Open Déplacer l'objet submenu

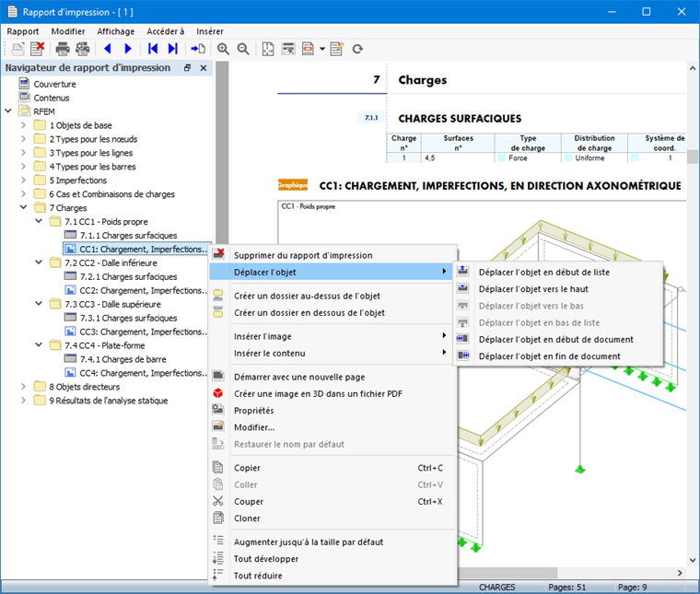point(333,273)
